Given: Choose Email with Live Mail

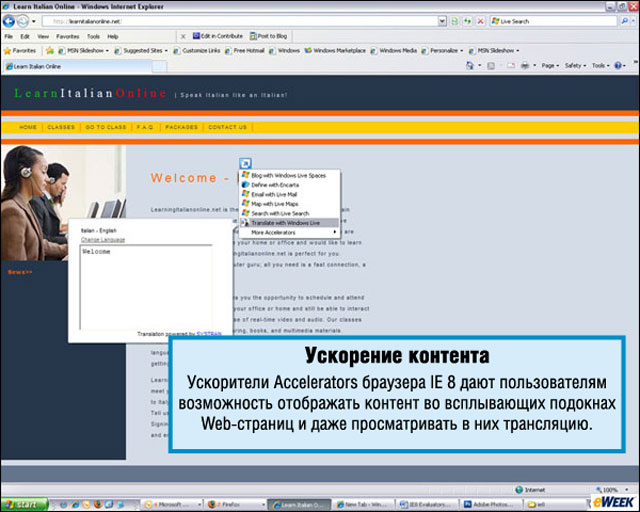Looking at the screenshot, I should click(289, 195).
